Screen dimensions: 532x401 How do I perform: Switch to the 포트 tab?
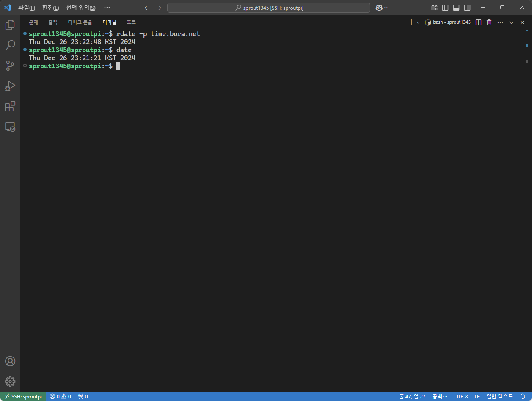coord(131,22)
